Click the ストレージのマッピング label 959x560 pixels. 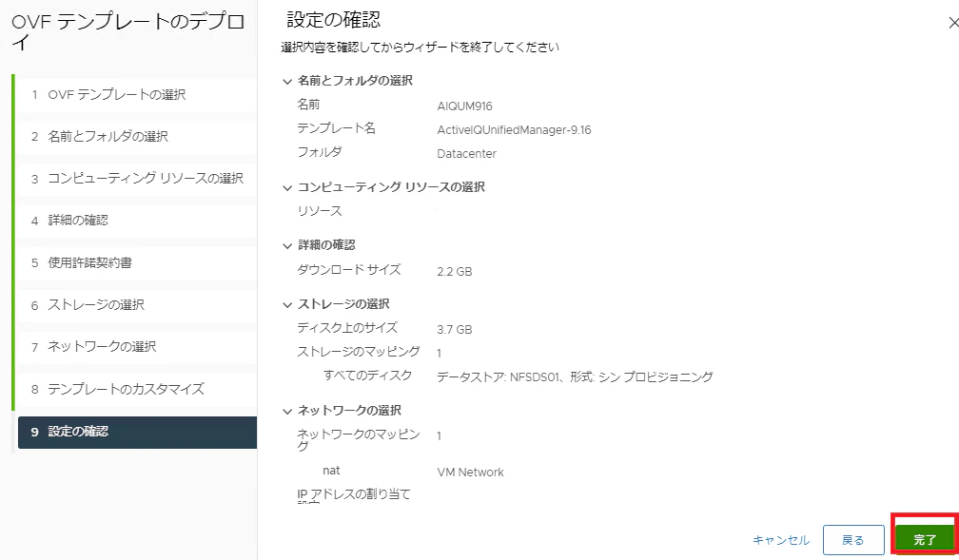coord(359,352)
